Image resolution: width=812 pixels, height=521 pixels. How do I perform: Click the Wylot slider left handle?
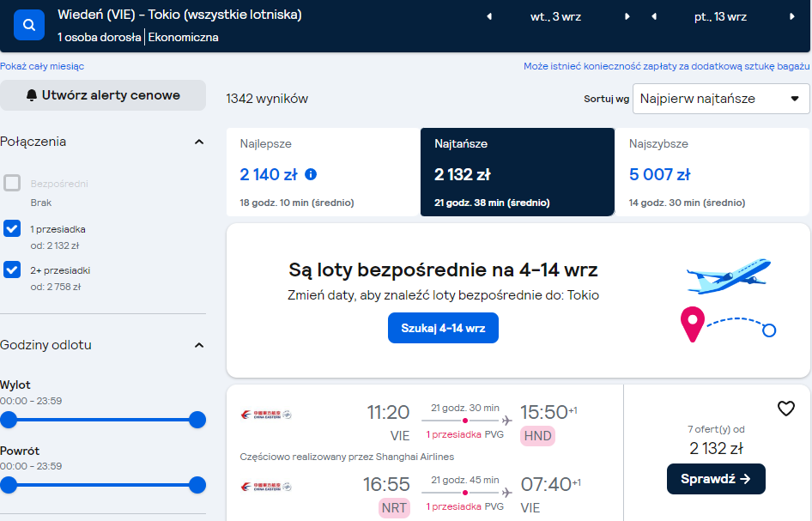pos(9,420)
